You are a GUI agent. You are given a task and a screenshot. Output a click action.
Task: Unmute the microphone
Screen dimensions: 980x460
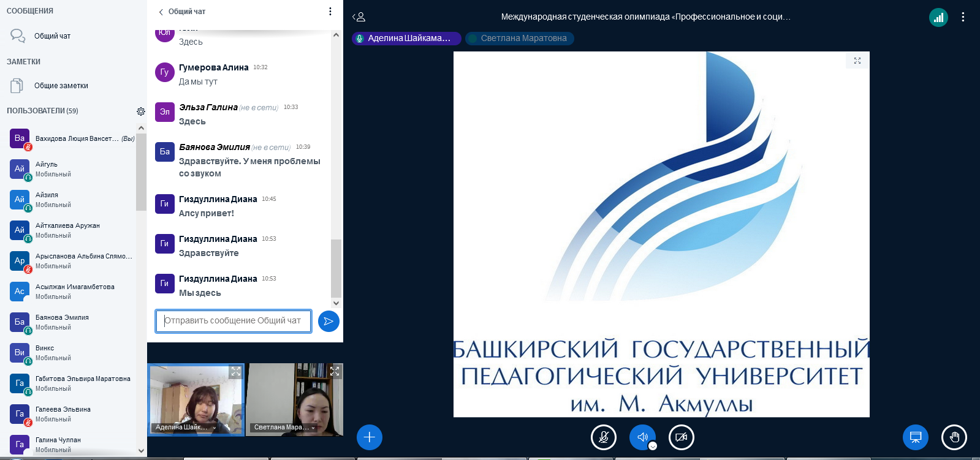[x=603, y=437]
